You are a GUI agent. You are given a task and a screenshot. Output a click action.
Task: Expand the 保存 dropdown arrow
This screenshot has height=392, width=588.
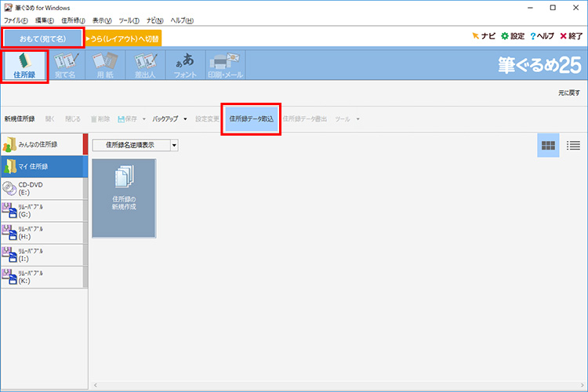(x=143, y=119)
